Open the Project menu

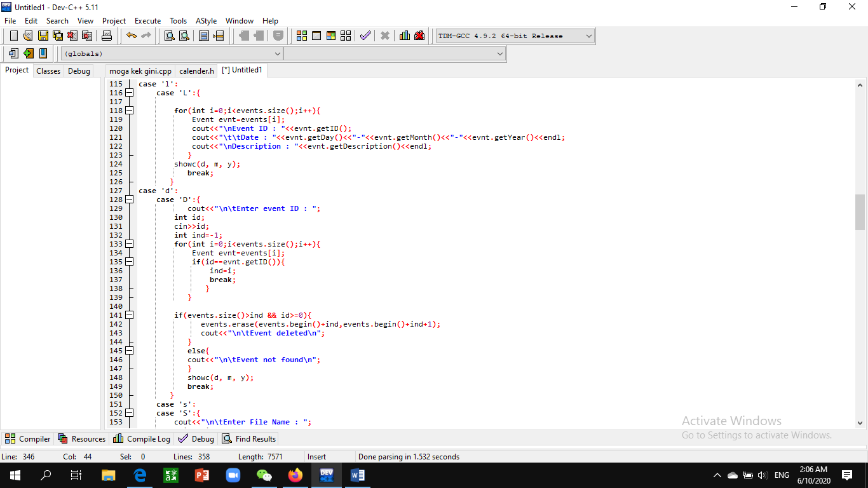114,21
